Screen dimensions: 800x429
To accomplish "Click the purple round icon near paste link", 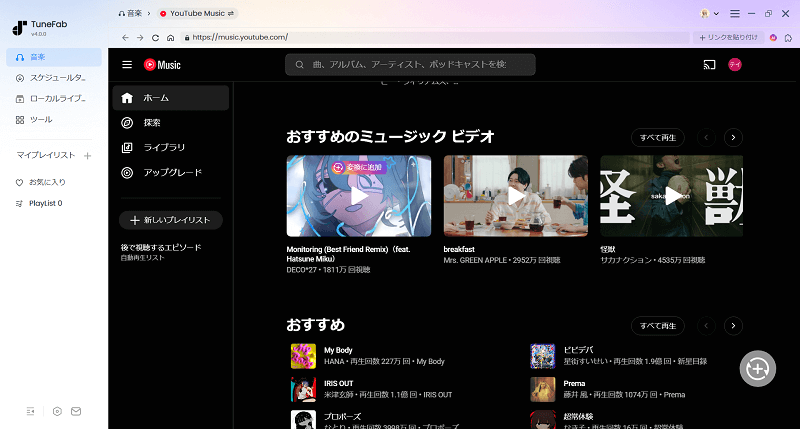I will coord(773,38).
